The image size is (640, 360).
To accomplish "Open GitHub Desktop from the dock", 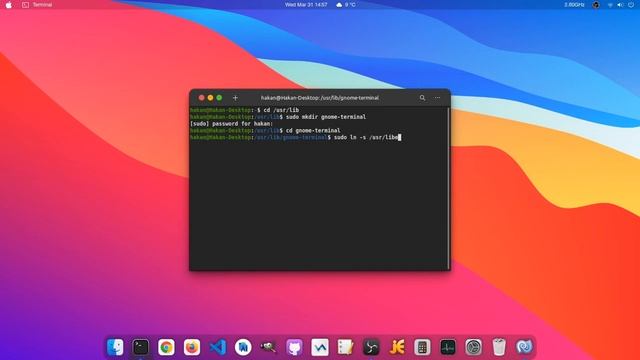I will (294, 347).
